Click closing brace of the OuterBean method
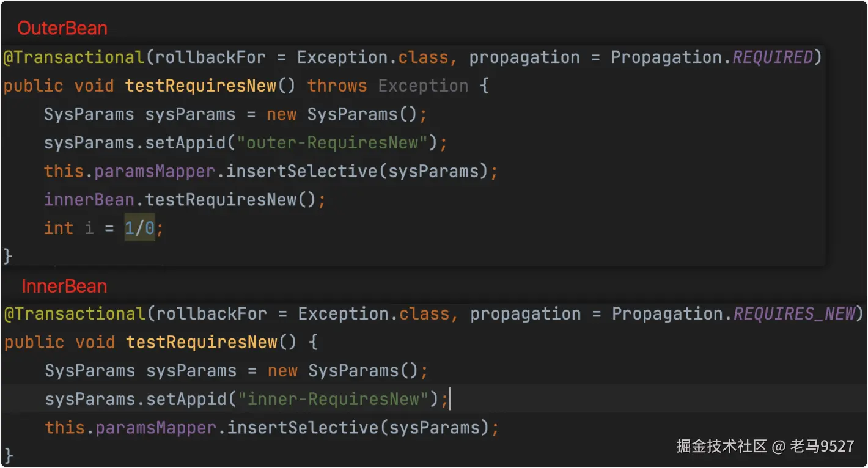This screenshot has width=868, height=468. (7, 255)
